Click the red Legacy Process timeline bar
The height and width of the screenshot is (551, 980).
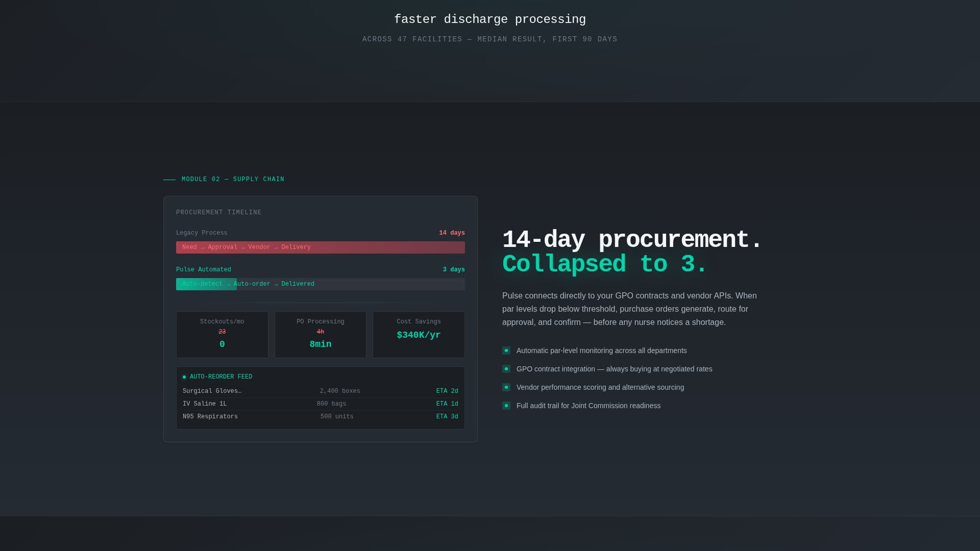coord(321,247)
